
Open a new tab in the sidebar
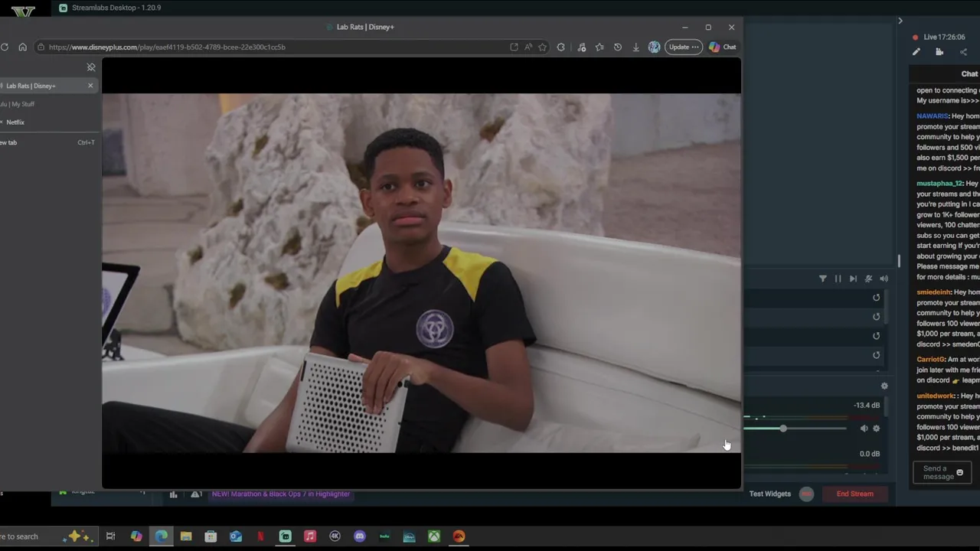[x=47, y=142]
